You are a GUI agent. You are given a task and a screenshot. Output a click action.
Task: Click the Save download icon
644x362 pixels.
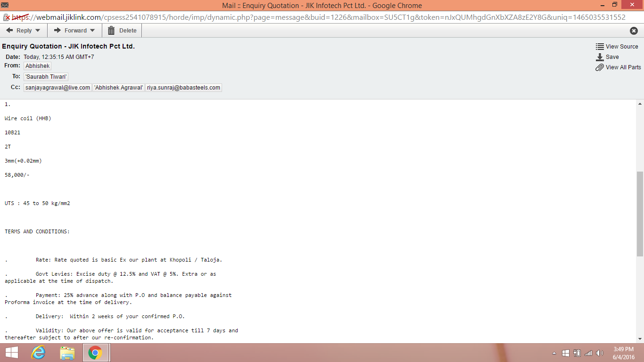pos(600,57)
